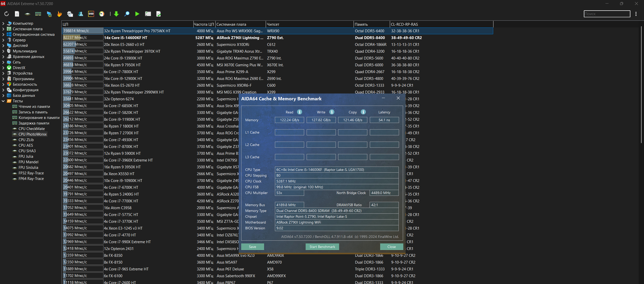Expand the Системная плата tree node
644x284 pixels.
[3, 29]
